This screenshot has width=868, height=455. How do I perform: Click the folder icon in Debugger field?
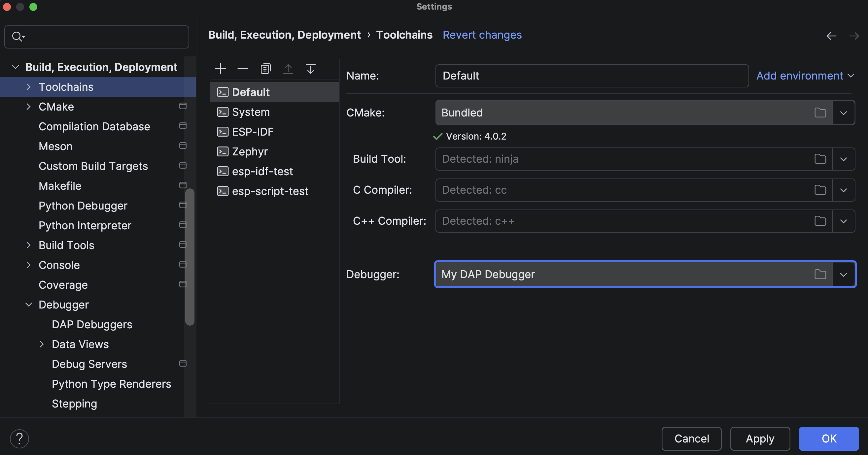(820, 274)
